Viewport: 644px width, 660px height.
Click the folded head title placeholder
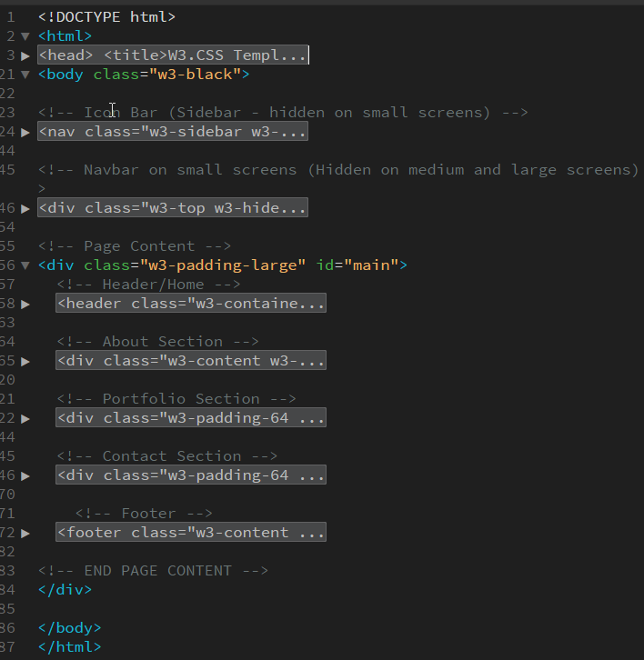tap(173, 55)
